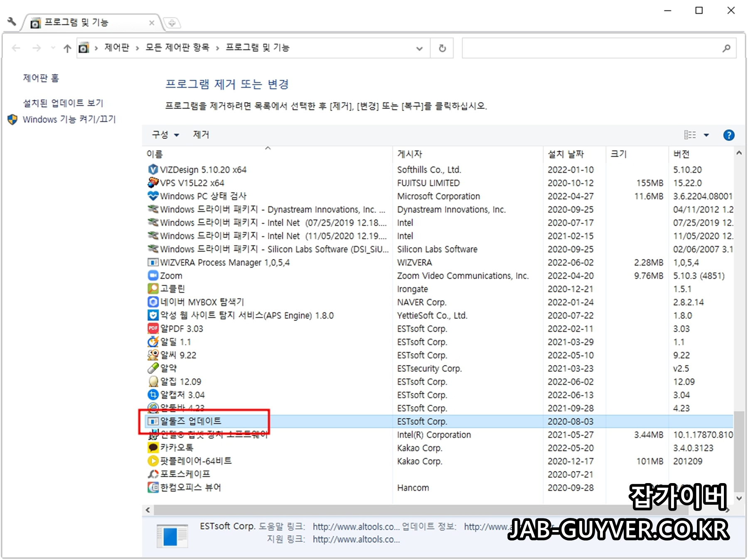
Task: Click the 알약 capsule icon
Action: click(153, 368)
